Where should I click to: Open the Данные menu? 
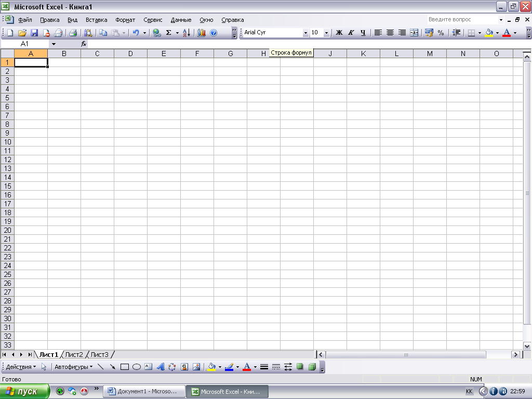[x=181, y=20]
